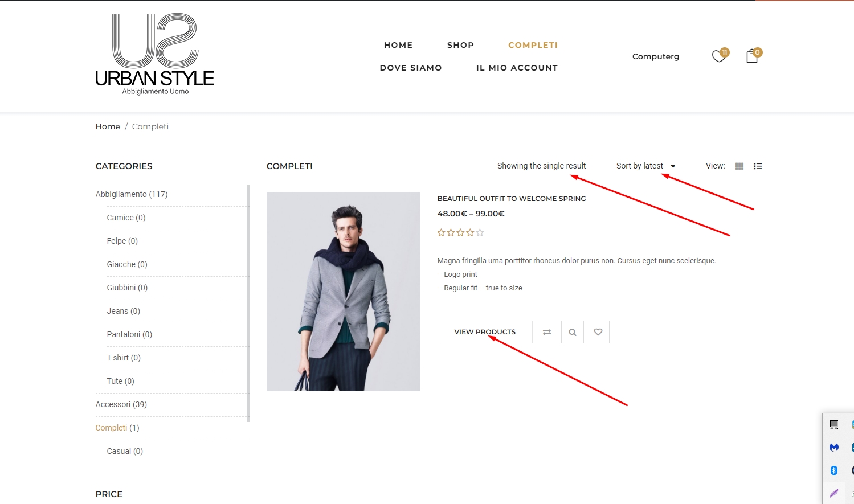Click the compare arrows icon beside View Products
Image resolution: width=854 pixels, height=504 pixels.
click(x=547, y=332)
